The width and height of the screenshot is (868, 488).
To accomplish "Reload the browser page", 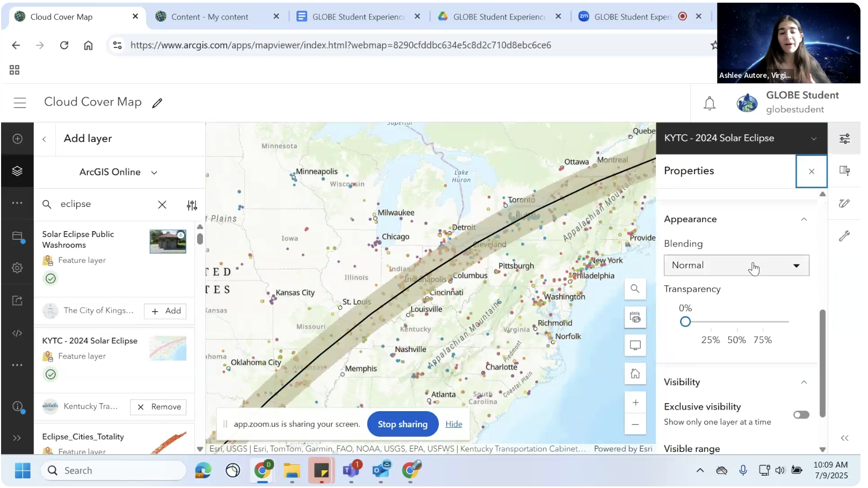I will [64, 45].
